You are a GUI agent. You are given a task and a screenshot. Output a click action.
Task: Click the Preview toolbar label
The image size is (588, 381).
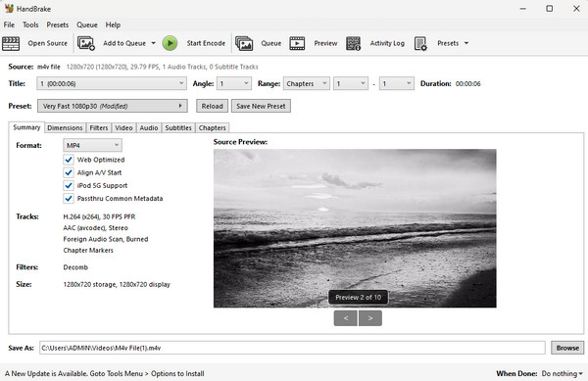(x=325, y=43)
